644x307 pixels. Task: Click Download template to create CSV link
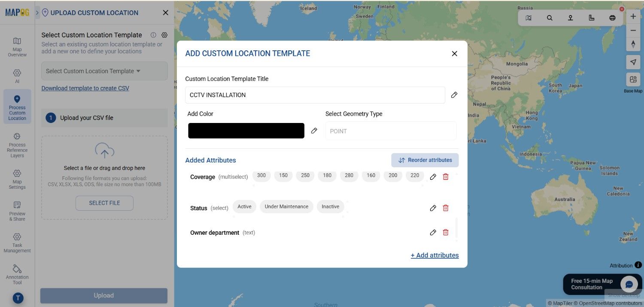click(x=85, y=88)
